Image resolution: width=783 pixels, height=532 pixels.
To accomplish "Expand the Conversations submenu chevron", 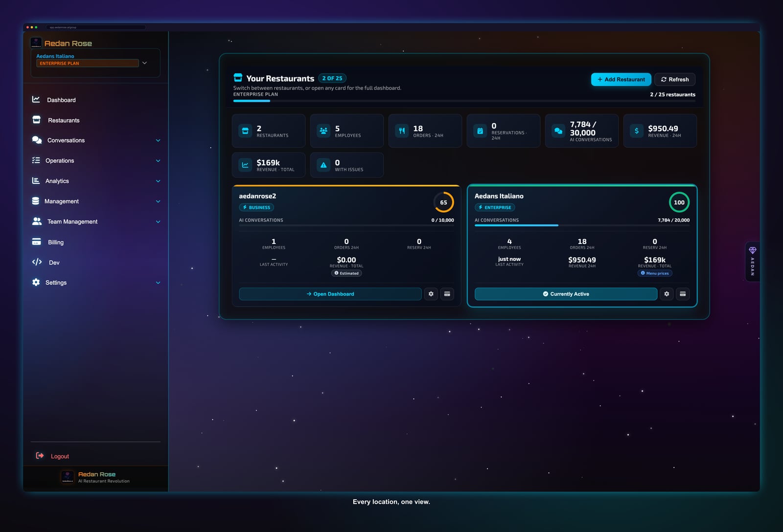I will pyautogui.click(x=158, y=140).
